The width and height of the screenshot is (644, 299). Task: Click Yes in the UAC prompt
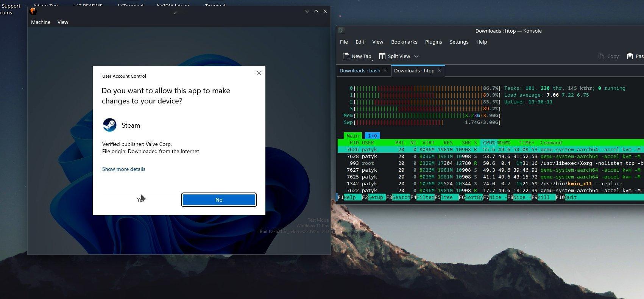tap(140, 200)
